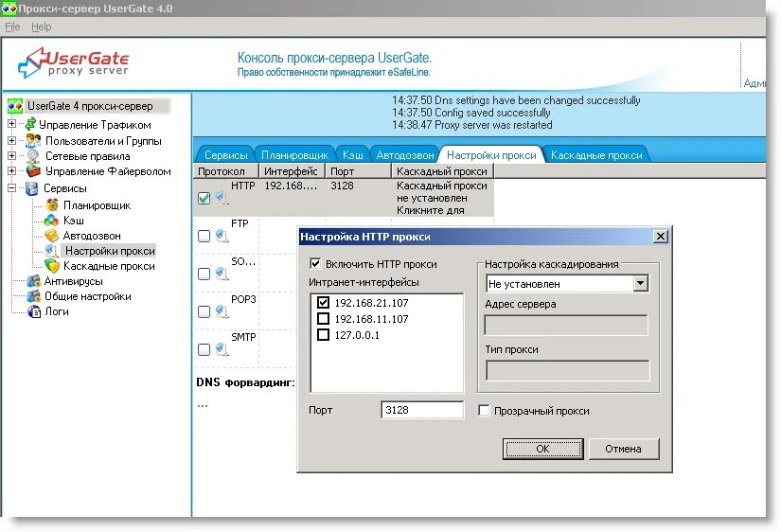Viewport: 781px width, 532px height.
Task: Uncheck the HTTP protocol checkbox in list
Action: [x=204, y=198]
